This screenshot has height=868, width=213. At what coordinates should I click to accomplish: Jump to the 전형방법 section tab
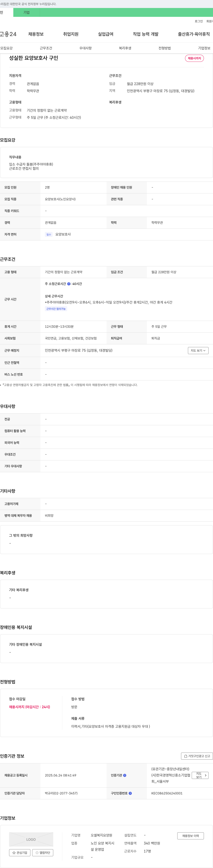[164, 48]
